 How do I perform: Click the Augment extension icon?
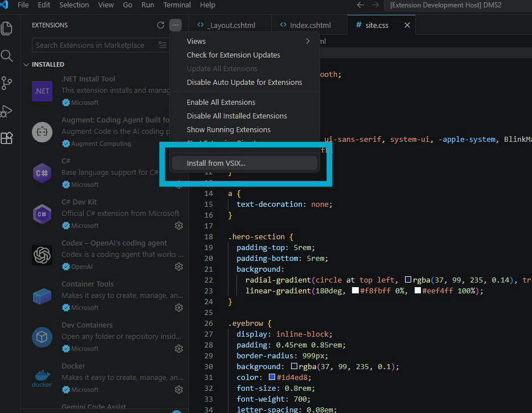point(42,132)
